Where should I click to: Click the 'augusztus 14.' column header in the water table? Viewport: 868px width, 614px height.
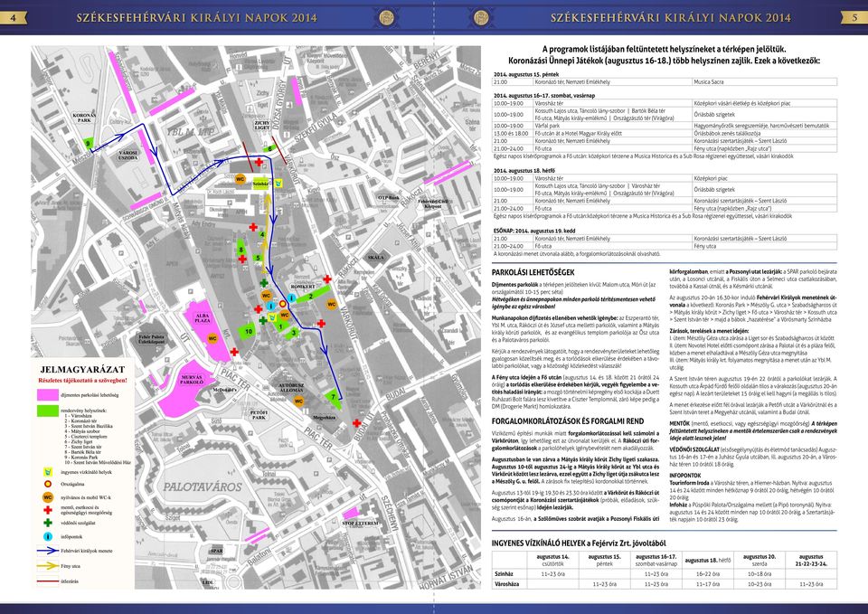tap(552, 560)
